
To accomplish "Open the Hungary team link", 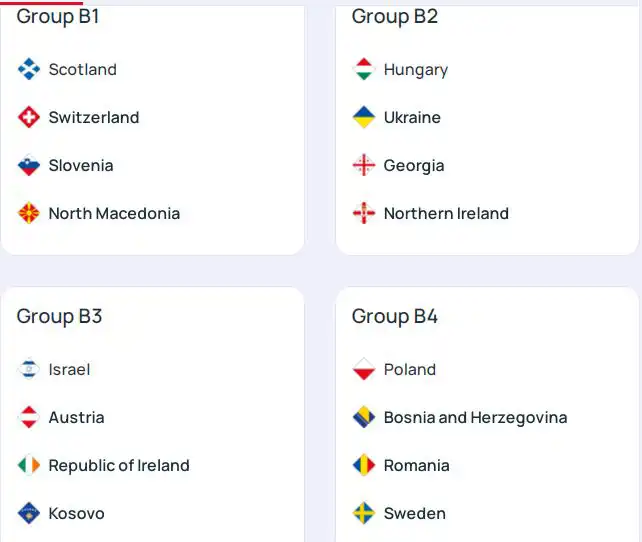I will (415, 69).
